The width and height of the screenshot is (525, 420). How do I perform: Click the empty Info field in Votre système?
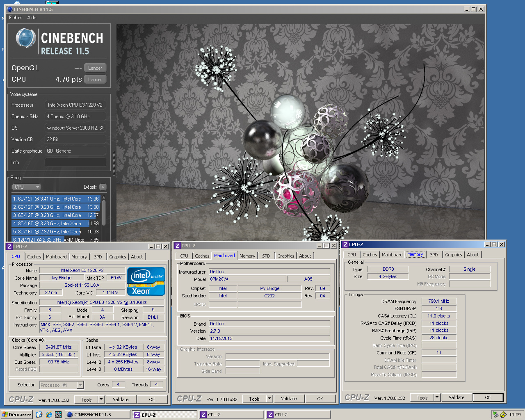click(x=75, y=162)
